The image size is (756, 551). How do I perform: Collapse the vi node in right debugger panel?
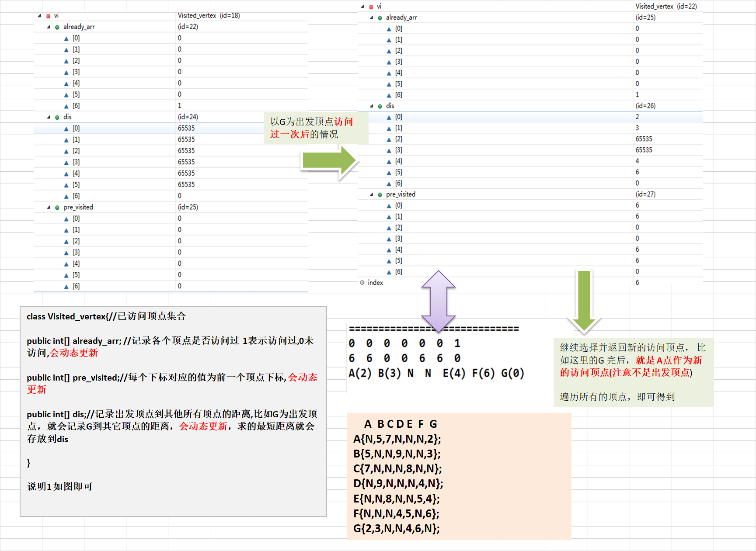(362, 7)
